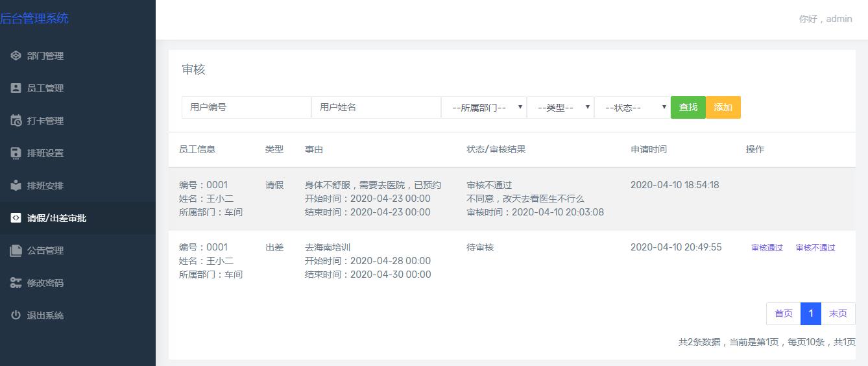Click the 修改密码 key icon
The height and width of the screenshot is (366, 868).
click(16, 283)
